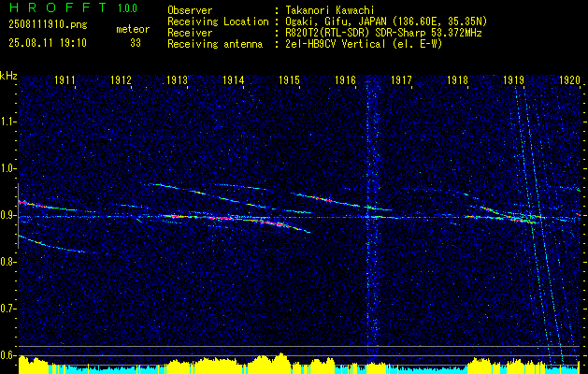Click the meteor count value 33
588x374 pixels.
pyautogui.click(x=136, y=43)
